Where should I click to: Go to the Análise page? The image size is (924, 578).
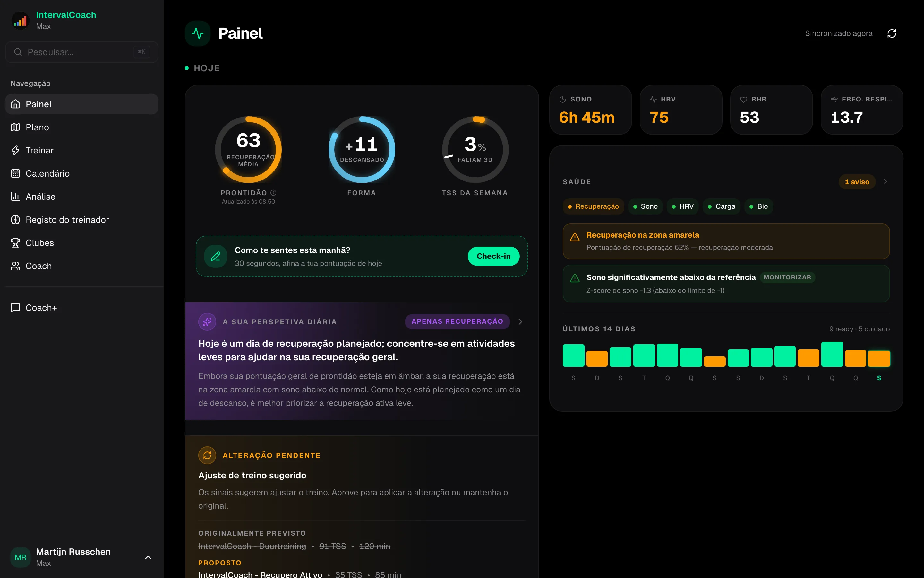point(82,197)
